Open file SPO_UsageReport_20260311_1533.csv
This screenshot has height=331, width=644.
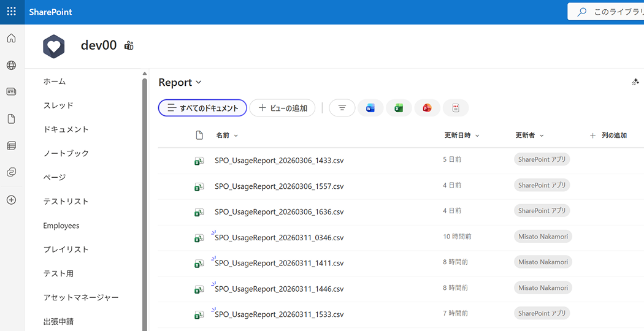pos(279,314)
